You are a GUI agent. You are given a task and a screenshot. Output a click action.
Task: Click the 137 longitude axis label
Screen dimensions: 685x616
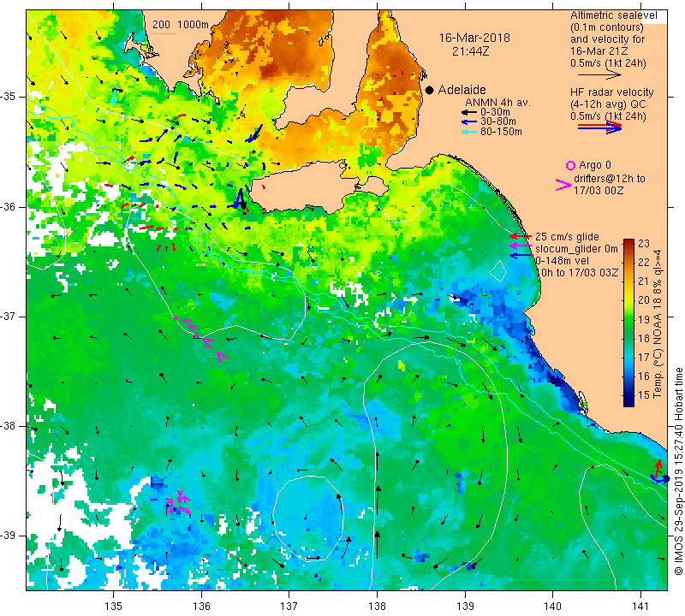coord(289,606)
